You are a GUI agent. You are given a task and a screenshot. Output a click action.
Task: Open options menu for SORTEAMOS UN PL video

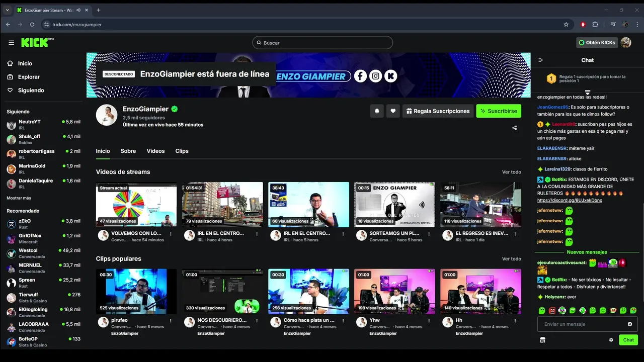click(429, 234)
